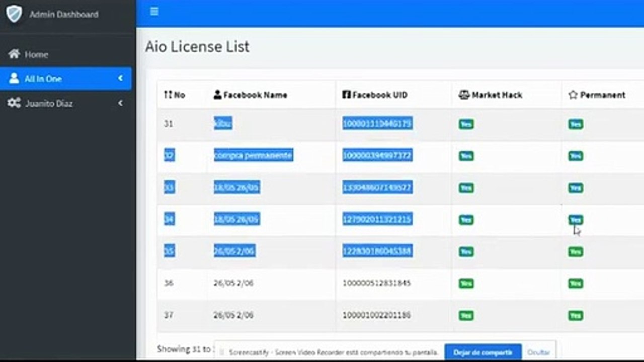Click the Market Hack Yes badge in row 32
Image resolution: width=644 pixels, height=362 pixels.
(x=466, y=156)
